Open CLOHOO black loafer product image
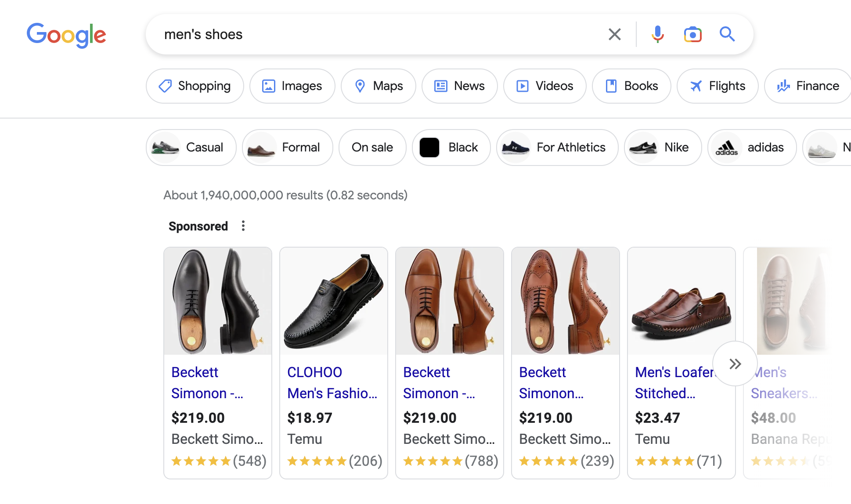This screenshot has height=504, width=851. pyautogui.click(x=334, y=301)
